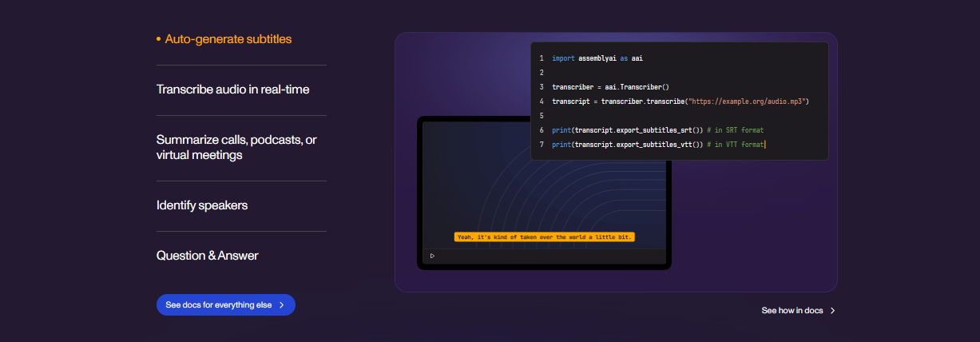This screenshot has height=342, width=980.
Task: Select the Auto-generate subtitles tab
Action: click(228, 39)
